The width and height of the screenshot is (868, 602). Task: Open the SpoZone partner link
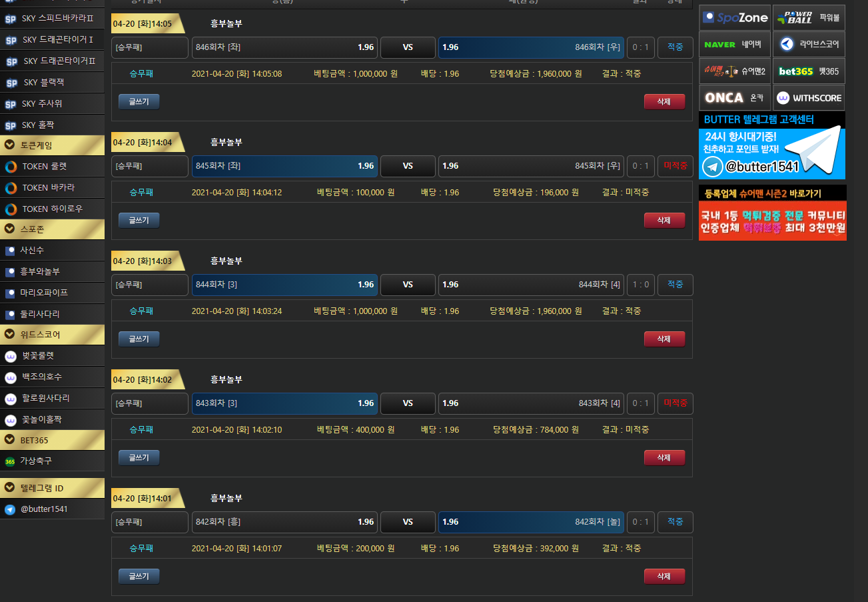(x=735, y=18)
